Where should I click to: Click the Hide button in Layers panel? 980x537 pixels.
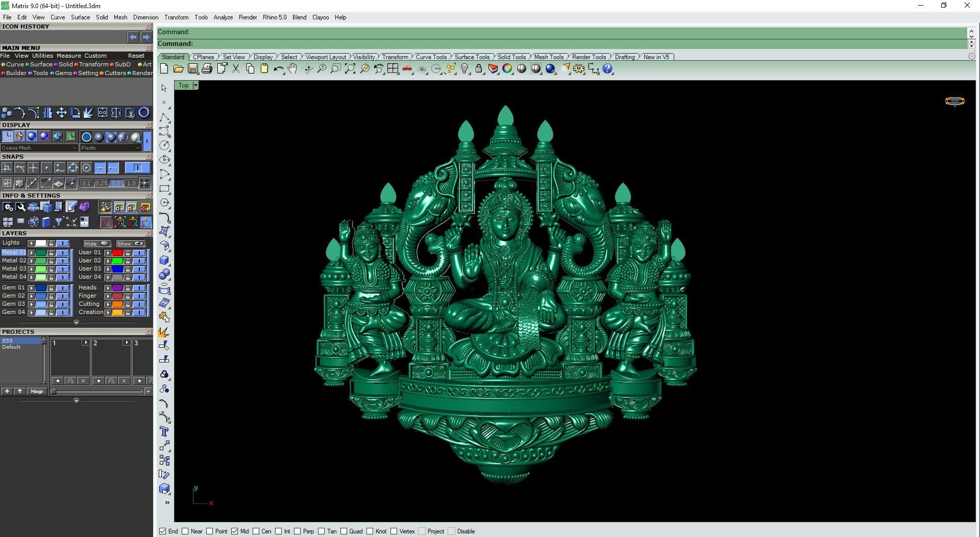(x=97, y=243)
